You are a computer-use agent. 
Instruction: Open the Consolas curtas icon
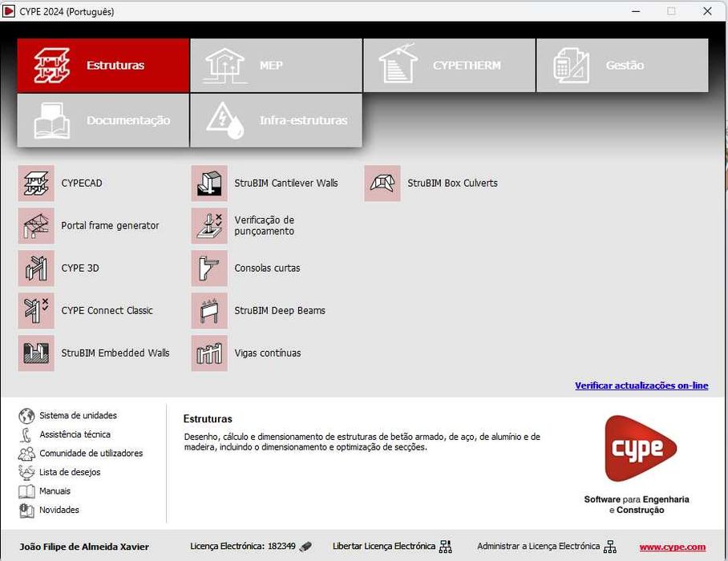(x=209, y=268)
